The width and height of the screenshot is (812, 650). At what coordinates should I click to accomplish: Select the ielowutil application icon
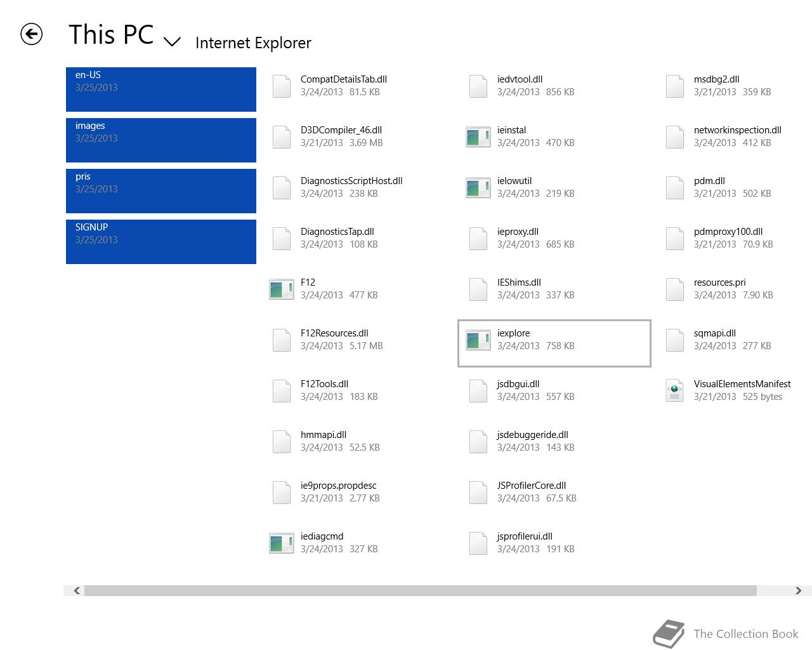[x=478, y=188]
